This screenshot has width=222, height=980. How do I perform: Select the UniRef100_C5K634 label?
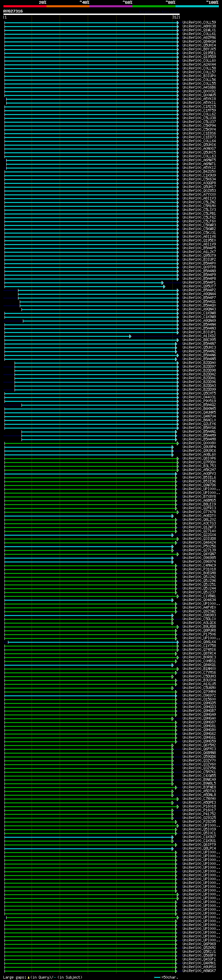coord(199,179)
